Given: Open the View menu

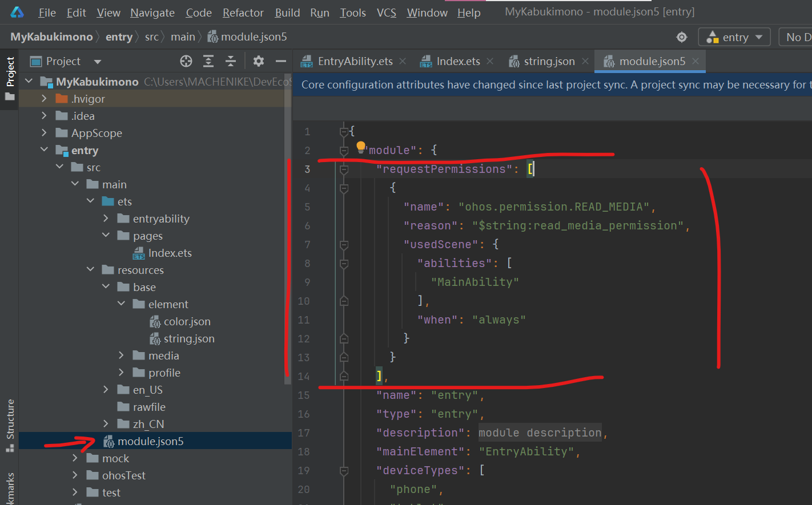Looking at the screenshot, I should (x=108, y=13).
